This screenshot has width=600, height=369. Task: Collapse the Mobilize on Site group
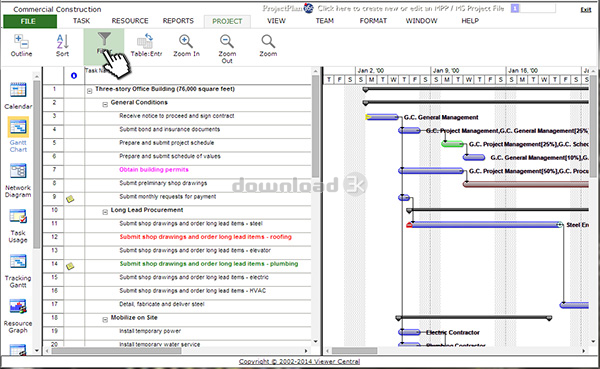(x=105, y=320)
